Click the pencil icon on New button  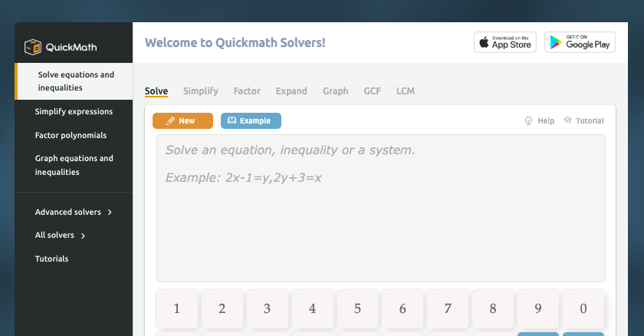click(x=170, y=120)
